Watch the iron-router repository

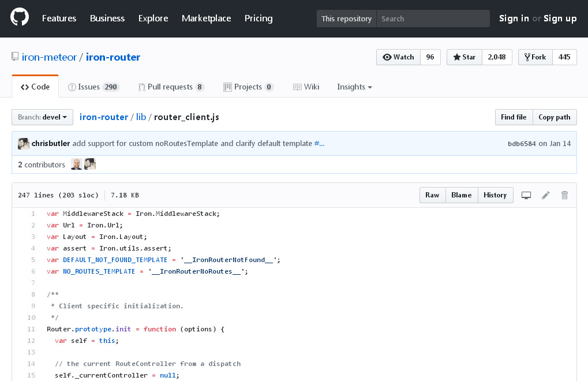(399, 57)
